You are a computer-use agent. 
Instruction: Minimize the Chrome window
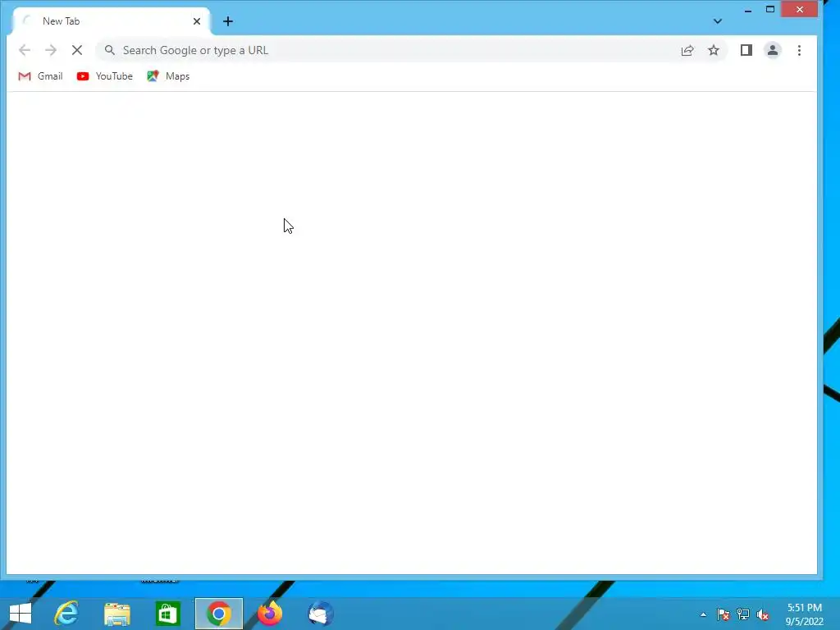[748, 10]
